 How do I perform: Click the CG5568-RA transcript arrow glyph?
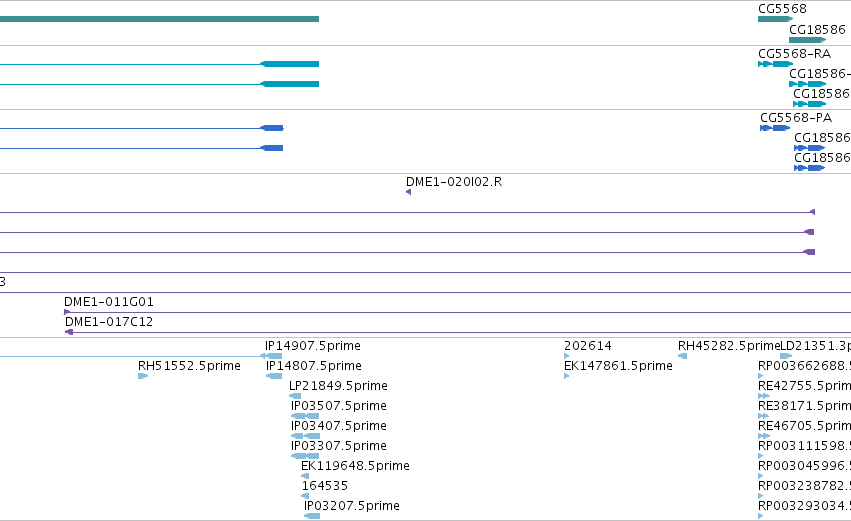(x=776, y=64)
